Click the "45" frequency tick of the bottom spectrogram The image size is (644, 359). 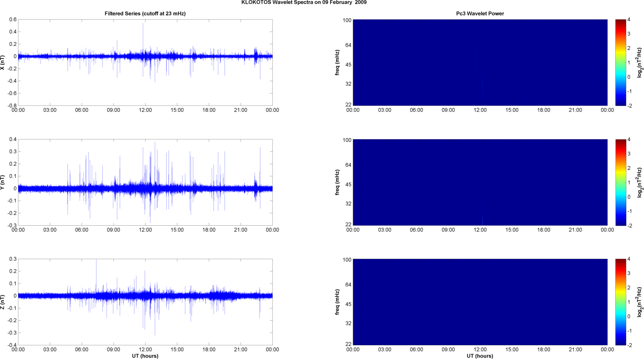349,304
